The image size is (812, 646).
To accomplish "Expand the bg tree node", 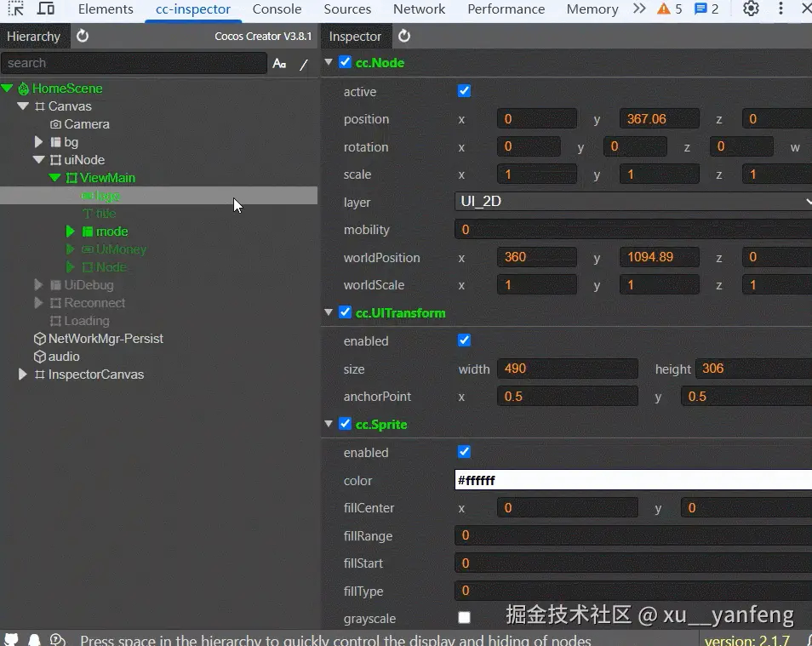I will tap(38, 142).
